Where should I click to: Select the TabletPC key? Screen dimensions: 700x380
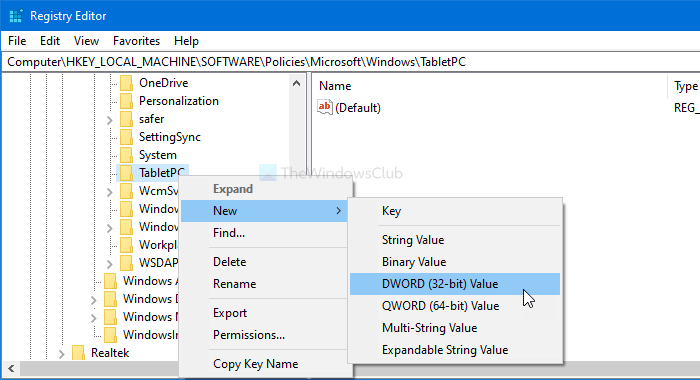click(x=162, y=173)
